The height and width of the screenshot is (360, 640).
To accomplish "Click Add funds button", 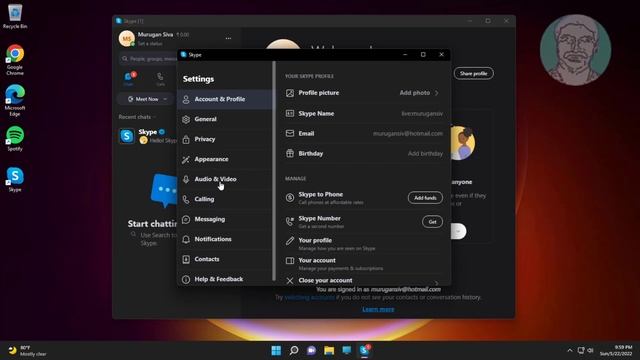I will tap(425, 198).
